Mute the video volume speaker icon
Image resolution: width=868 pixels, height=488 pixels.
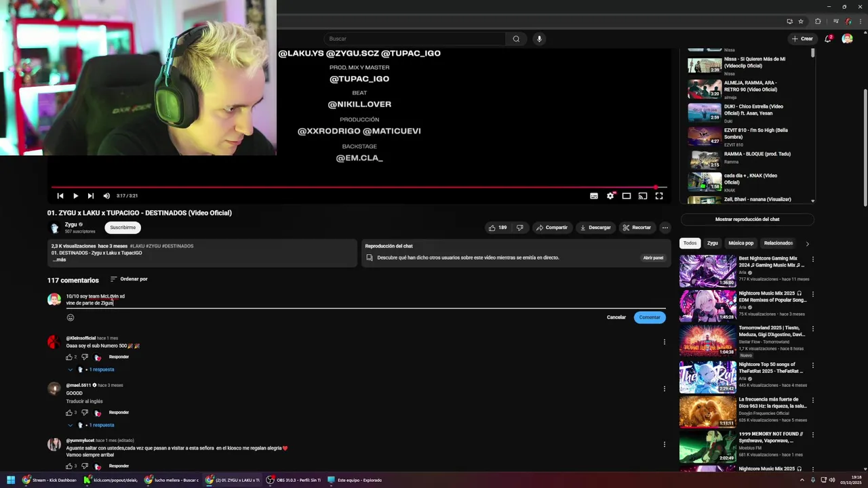click(x=106, y=196)
